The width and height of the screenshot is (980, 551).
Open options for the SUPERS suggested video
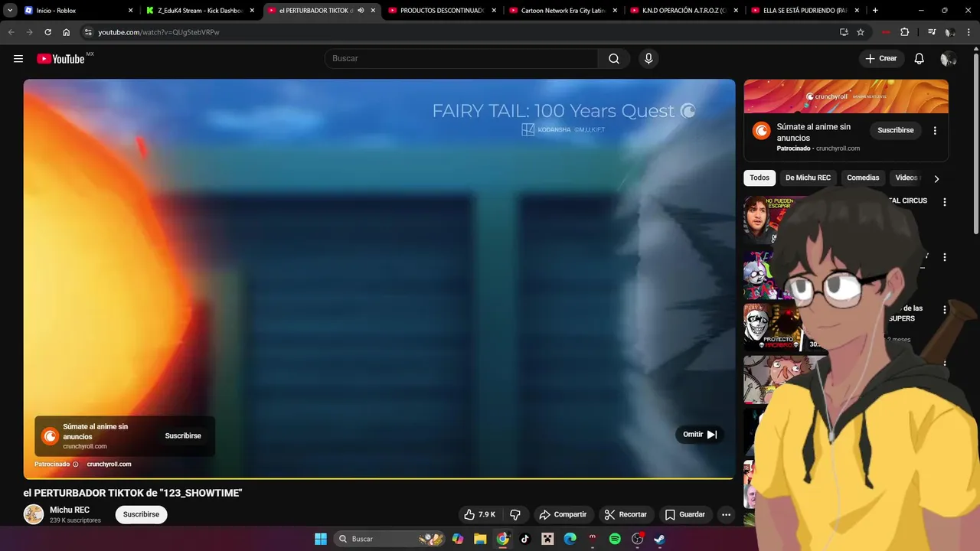(944, 310)
